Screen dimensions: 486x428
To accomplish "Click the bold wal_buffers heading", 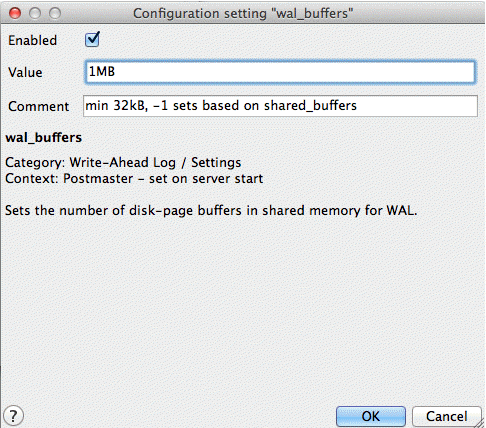I will 44,137.
